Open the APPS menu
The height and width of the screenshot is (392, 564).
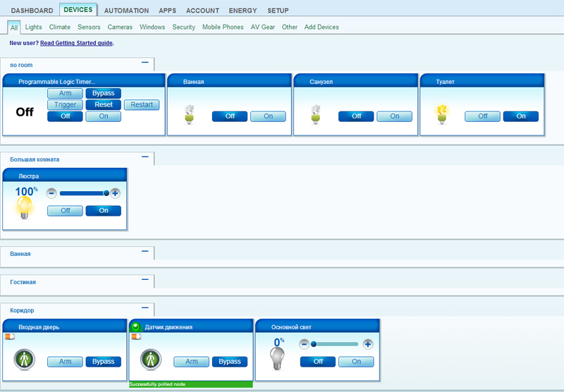(x=167, y=11)
